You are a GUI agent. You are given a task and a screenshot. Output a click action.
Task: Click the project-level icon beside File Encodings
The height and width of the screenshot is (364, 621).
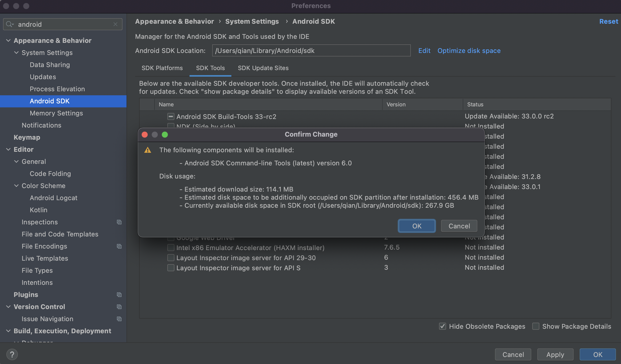(x=119, y=246)
